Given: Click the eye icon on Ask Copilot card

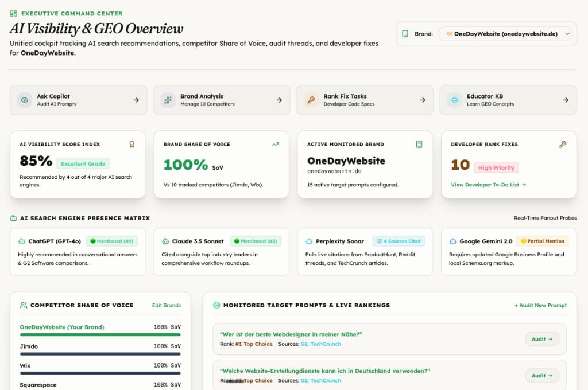Looking at the screenshot, I should (x=25, y=100).
